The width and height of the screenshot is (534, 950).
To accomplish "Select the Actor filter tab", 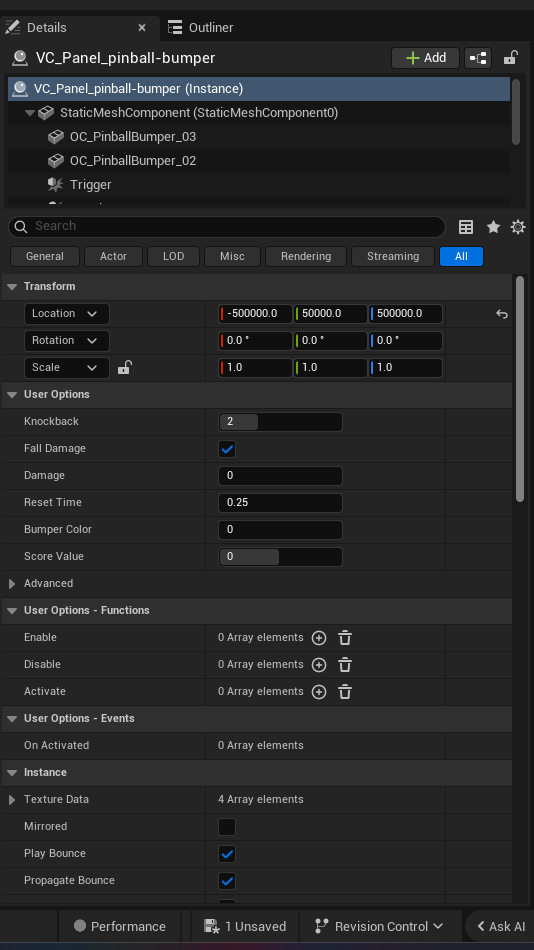I will [113, 256].
